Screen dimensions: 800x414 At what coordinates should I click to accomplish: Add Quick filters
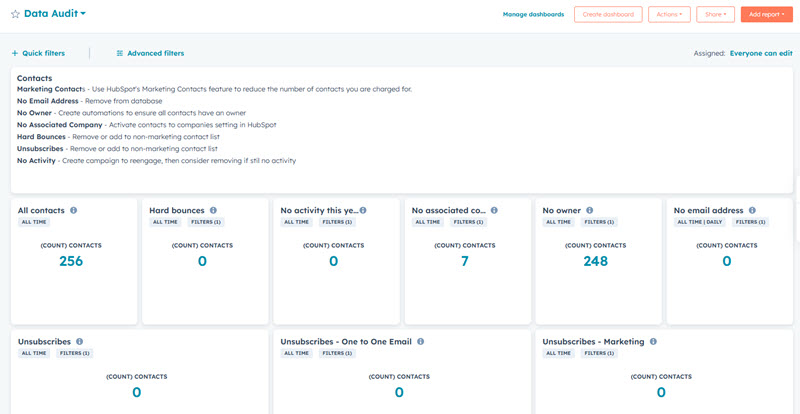point(38,53)
